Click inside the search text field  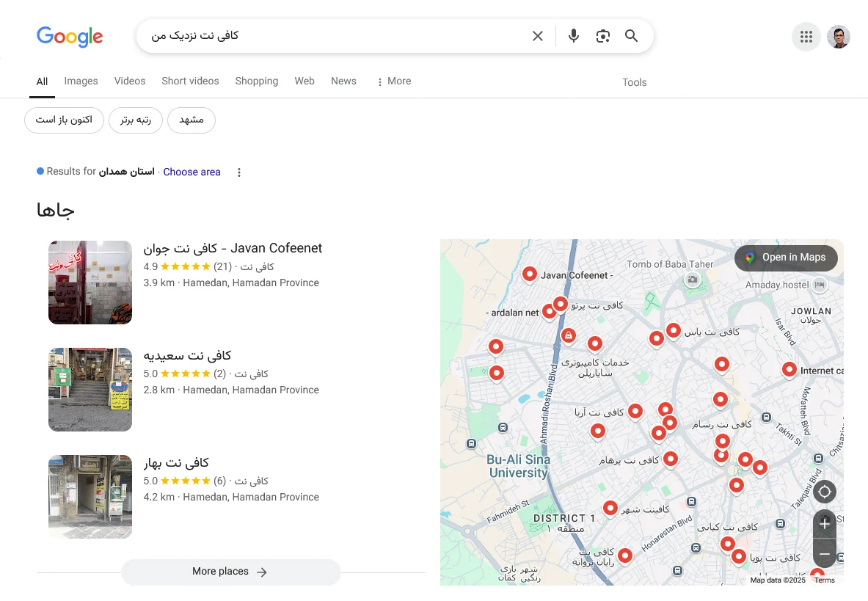click(x=332, y=36)
